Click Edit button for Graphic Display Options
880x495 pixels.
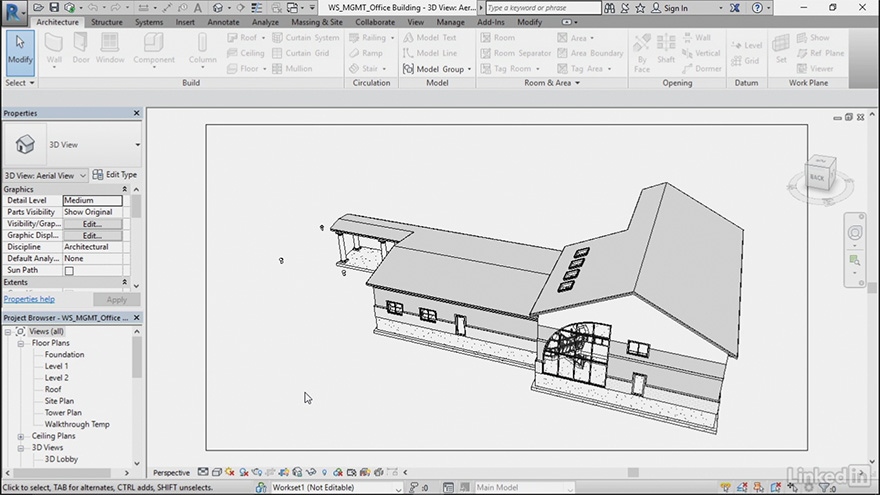(92, 236)
